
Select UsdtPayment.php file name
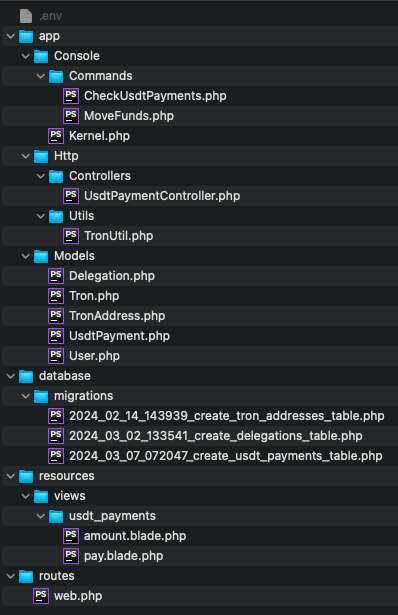(x=119, y=336)
